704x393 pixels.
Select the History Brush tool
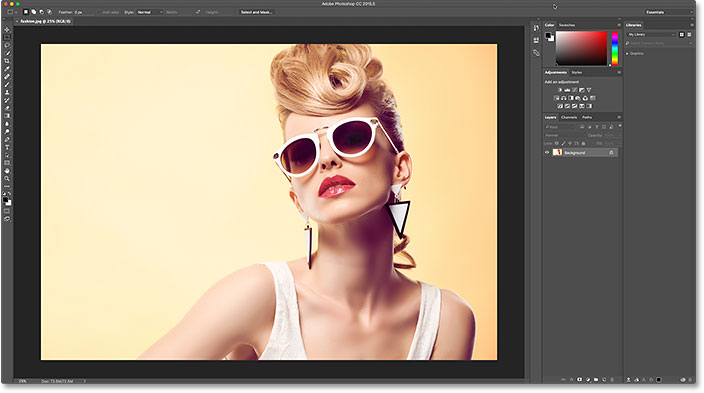coord(7,100)
